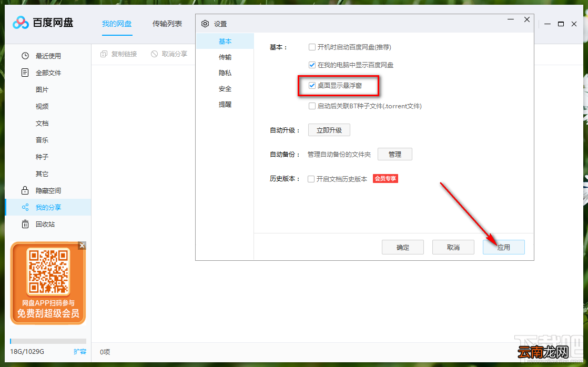Click 取消 button in settings dialog

click(453, 248)
